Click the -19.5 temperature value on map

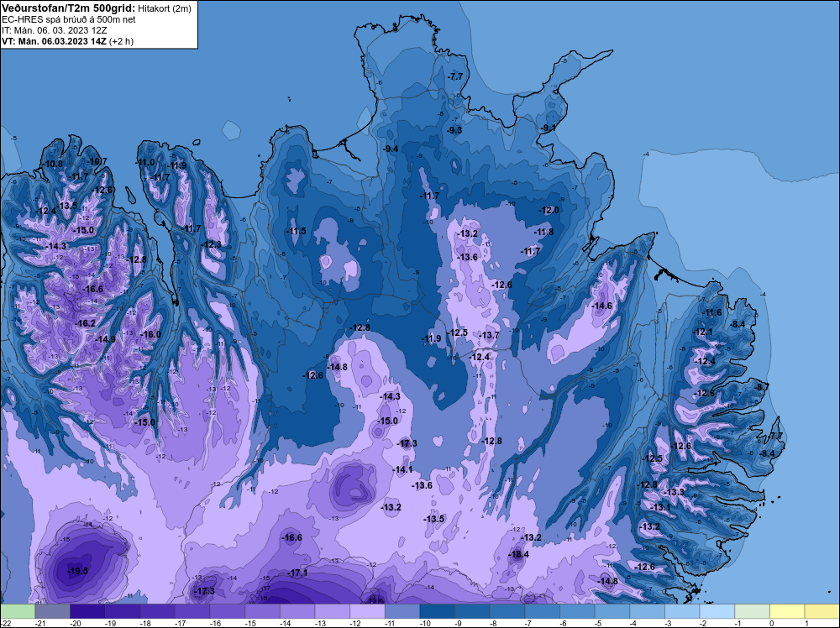coord(77,571)
